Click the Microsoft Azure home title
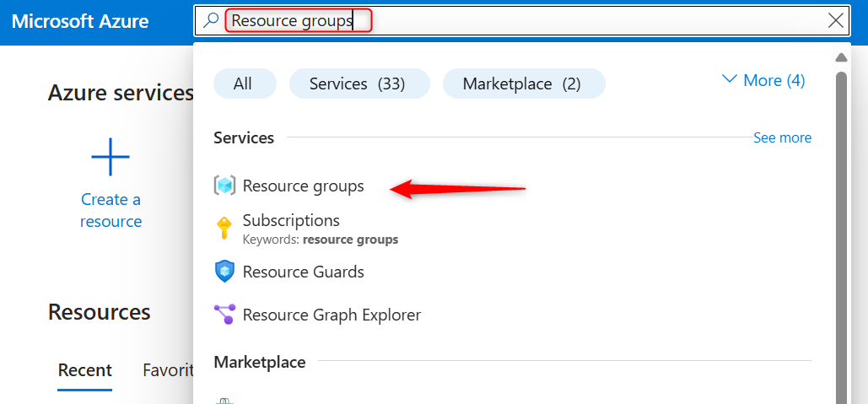This screenshot has width=868, height=404. click(x=79, y=21)
